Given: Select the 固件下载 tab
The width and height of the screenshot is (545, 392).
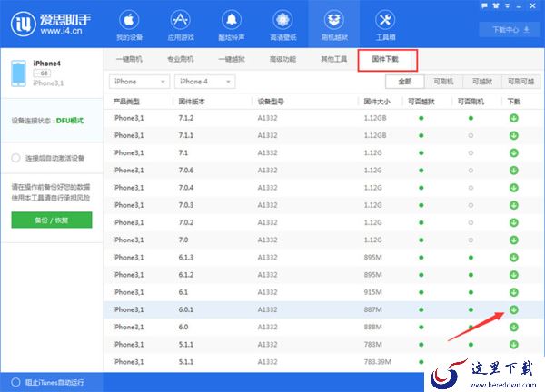Looking at the screenshot, I should point(385,59).
